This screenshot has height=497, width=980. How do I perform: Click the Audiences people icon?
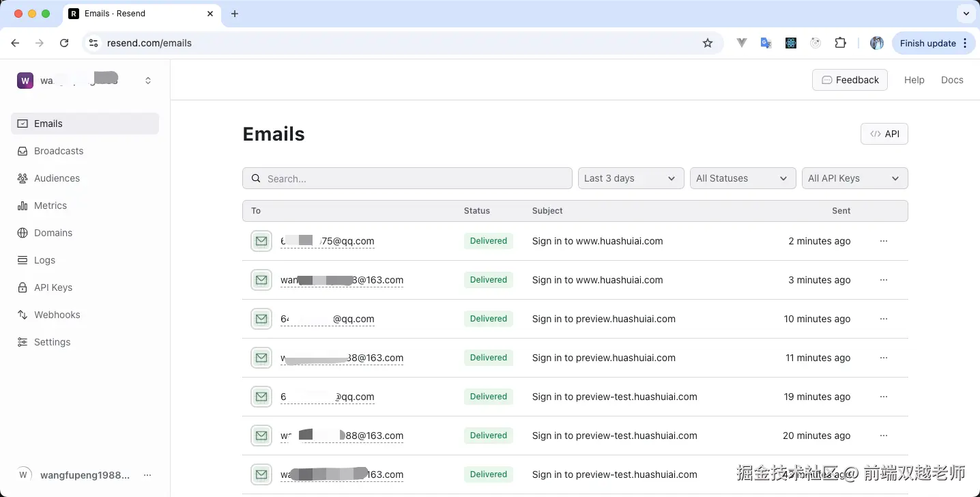[23, 178]
